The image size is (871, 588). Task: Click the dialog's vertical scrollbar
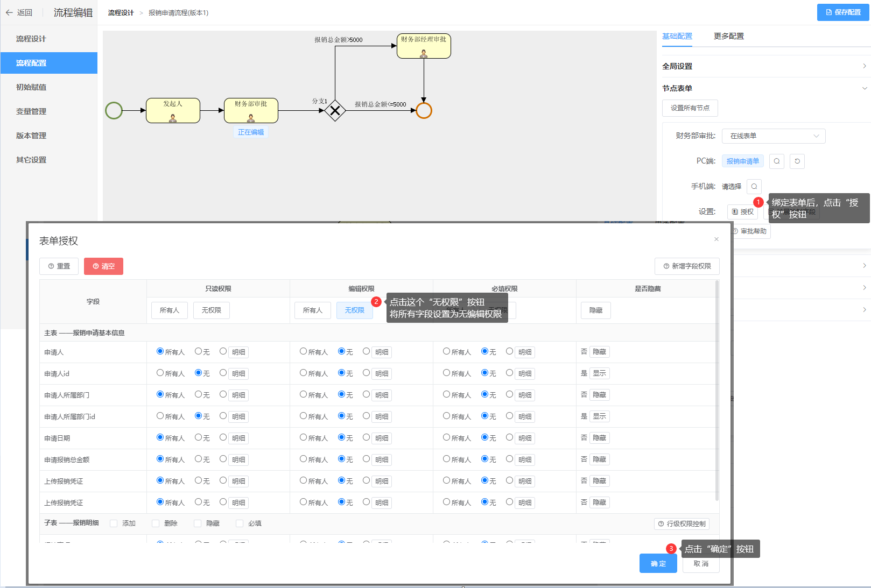717,390
